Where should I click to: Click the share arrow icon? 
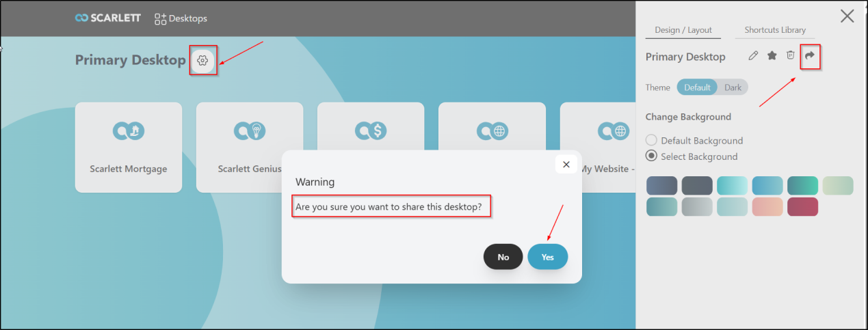[810, 56]
